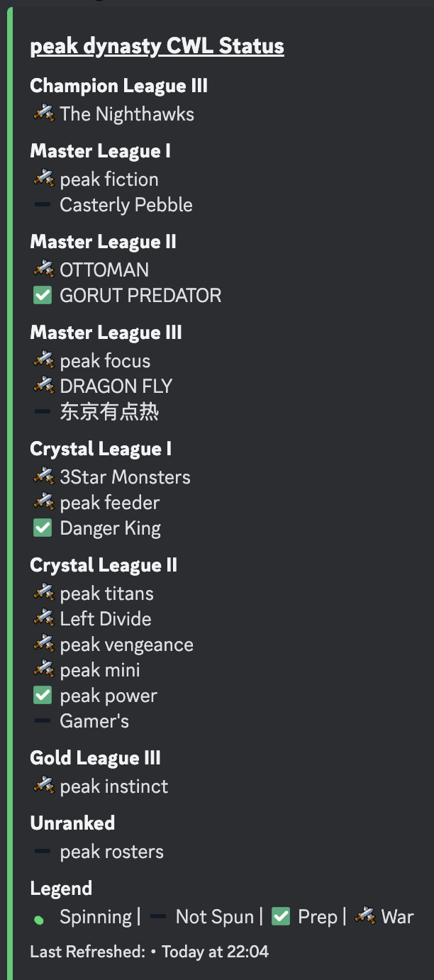Image resolution: width=434 pixels, height=980 pixels.
Task: Open the peak dynasty CWL Status title link
Action: click(x=157, y=47)
